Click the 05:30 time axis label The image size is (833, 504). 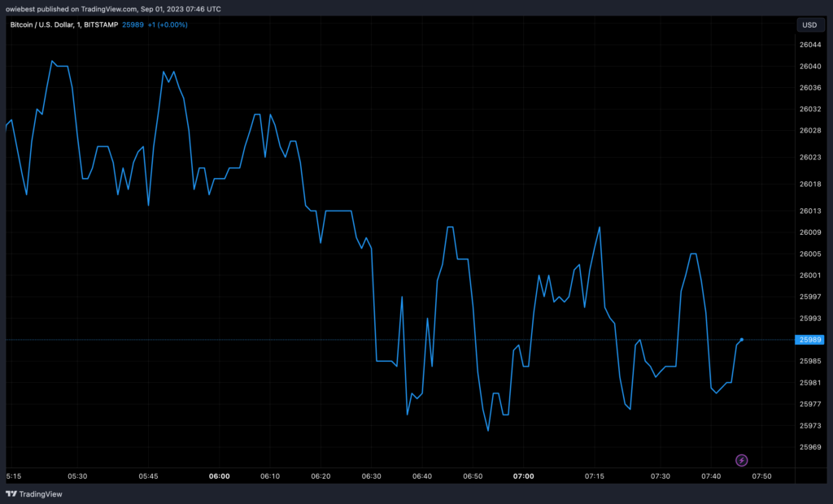(x=77, y=476)
